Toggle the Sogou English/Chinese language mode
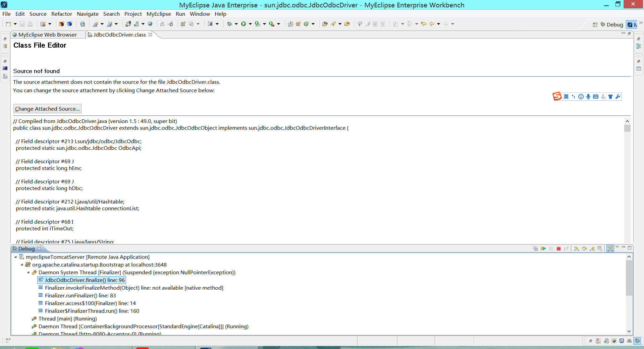This screenshot has width=644, height=349. pyautogui.click(x=566, y=97)
